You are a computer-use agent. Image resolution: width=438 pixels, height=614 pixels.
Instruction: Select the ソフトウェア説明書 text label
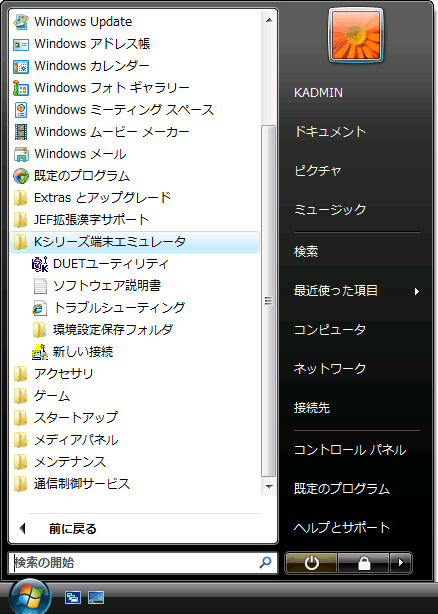click(107, 286)
